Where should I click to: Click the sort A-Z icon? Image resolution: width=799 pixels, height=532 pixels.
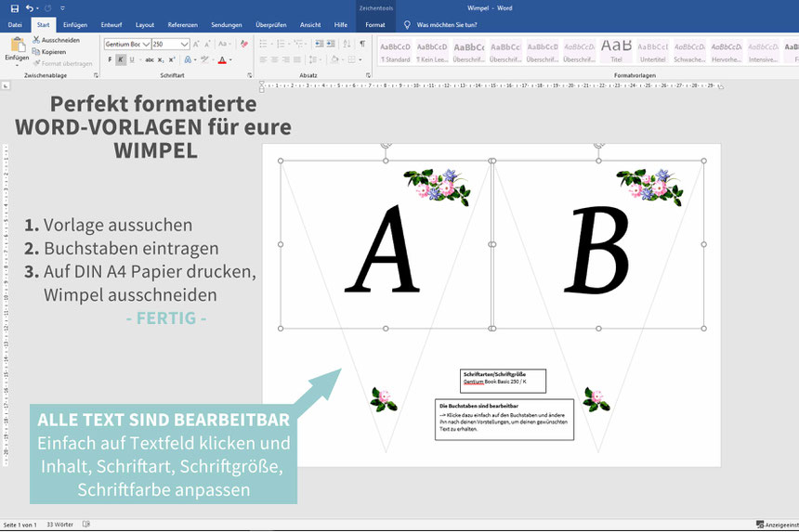click(347, 44)
